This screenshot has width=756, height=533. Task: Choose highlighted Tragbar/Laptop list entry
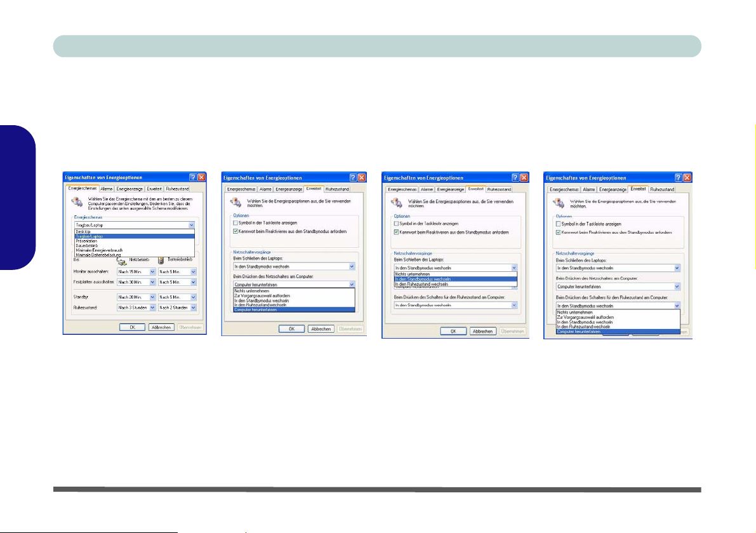[x=135, y=236]
